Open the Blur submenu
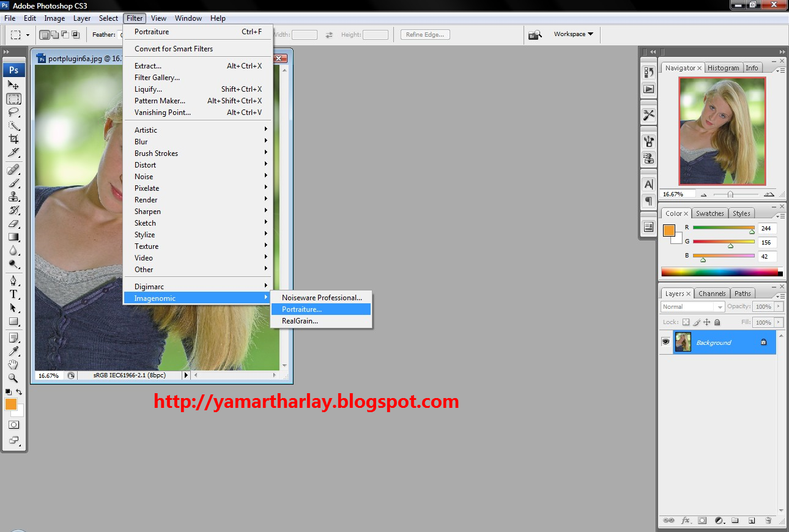The height and width of the screenshot is (532, 789). pos(198,142)
